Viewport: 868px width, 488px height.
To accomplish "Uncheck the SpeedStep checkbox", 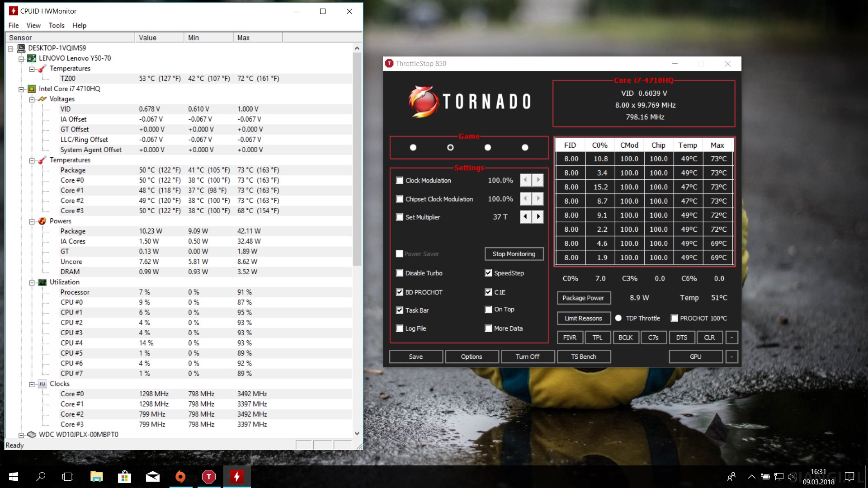I will (x=488, y=273).
